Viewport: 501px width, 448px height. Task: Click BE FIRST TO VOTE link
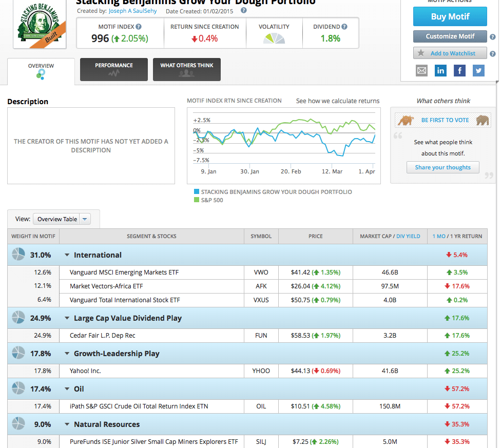tap(445, 120)
